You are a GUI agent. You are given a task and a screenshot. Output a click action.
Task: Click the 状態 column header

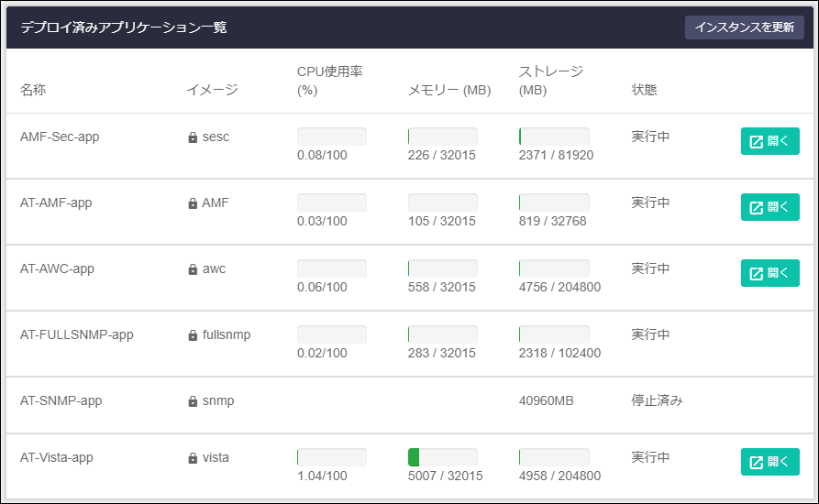pyautogui.click(x=644, y=90)
